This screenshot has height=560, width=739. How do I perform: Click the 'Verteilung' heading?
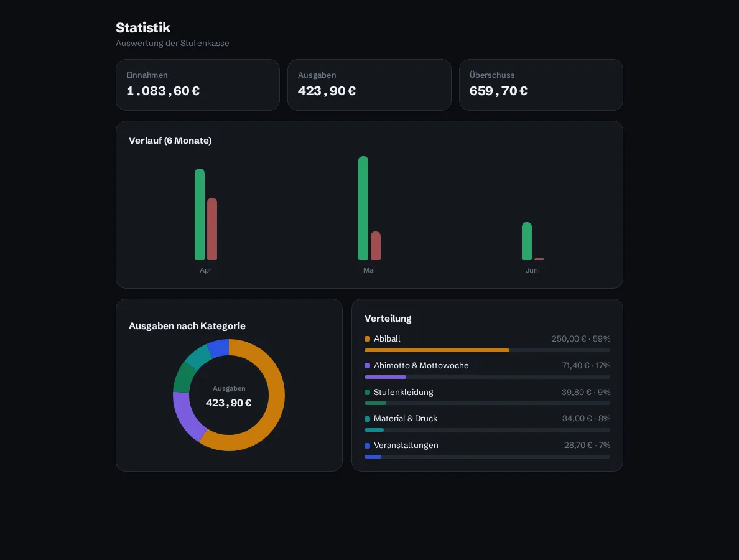[x=388, y=319]
